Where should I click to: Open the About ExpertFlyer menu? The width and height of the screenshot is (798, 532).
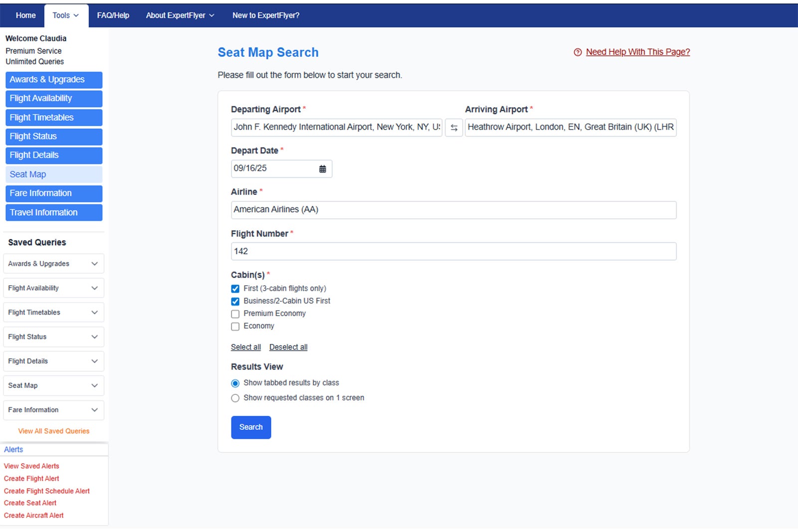[x=180, y=15]
